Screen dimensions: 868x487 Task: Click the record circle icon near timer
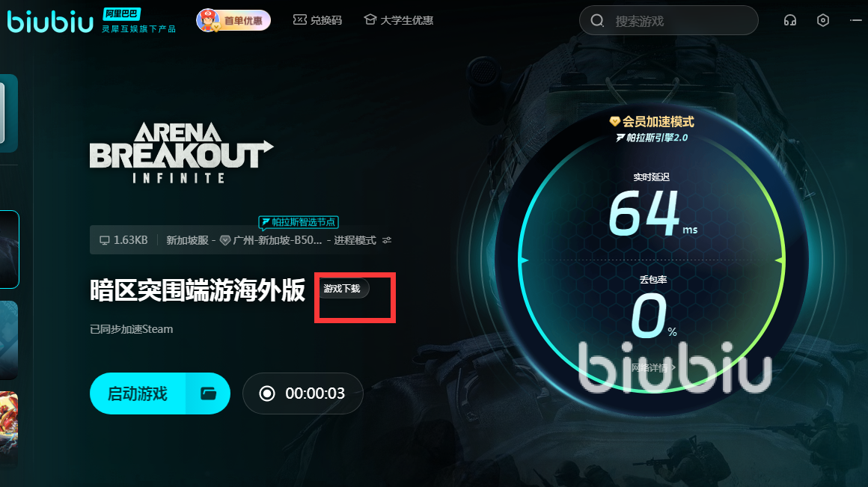tap(267, 393)
